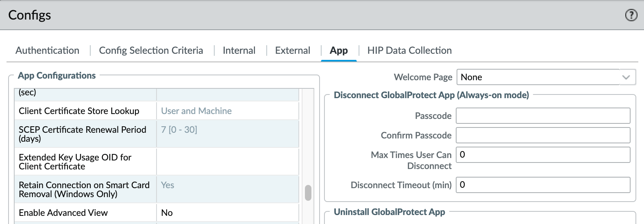Click the Passcode input field
The width and height of the screenshot is (644, 224).
point(543,116)
